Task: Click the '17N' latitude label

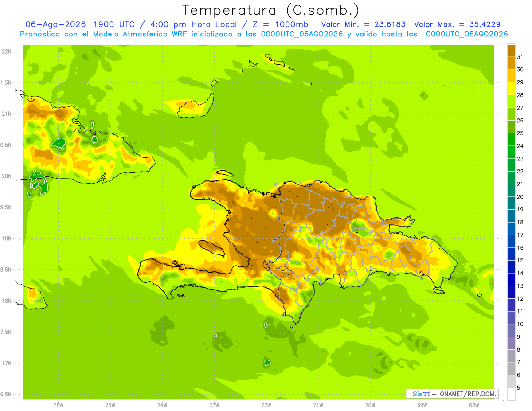Action: click(x=7, y=363)
